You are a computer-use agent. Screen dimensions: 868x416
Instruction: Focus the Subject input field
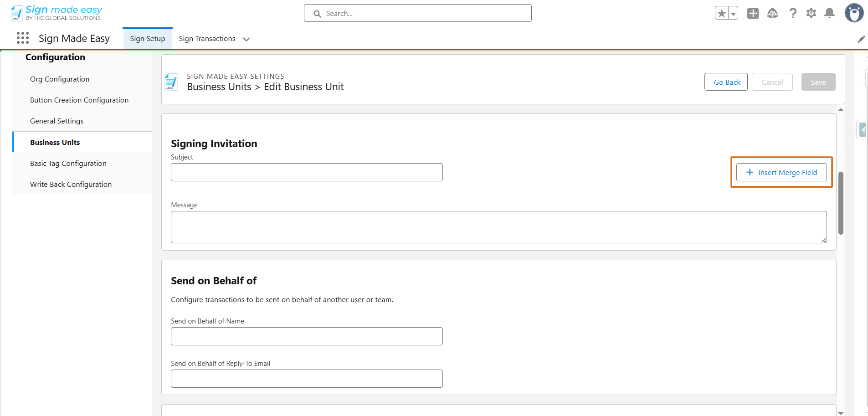click(307, 172)
